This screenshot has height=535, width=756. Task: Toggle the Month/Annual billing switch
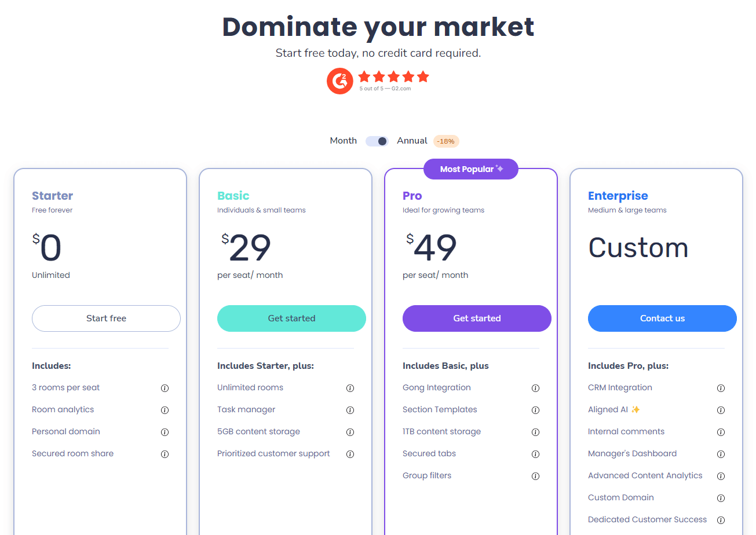pos(377,141)
